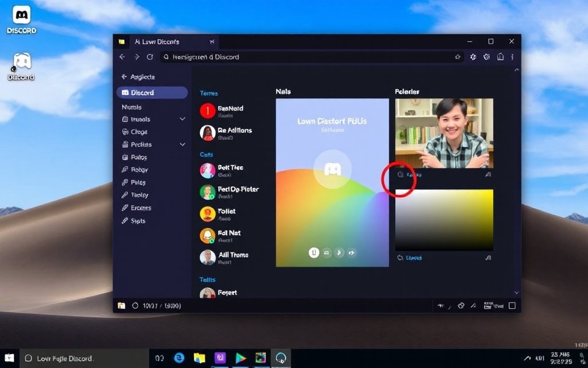The height and width of the screenshot is (368, 588).
Task: Open the Windows Start menu
Action: click(x=9, y=358)
